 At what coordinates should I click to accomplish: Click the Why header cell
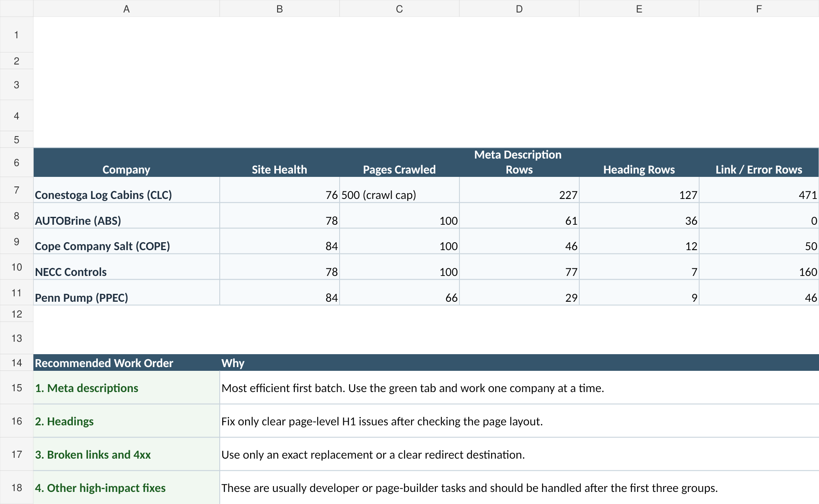click(x=519, y=362)
